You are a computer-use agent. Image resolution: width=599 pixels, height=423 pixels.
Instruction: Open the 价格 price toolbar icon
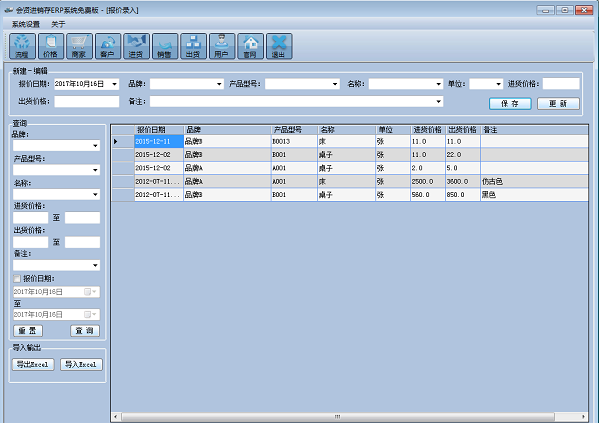click(x=51, y=46)
